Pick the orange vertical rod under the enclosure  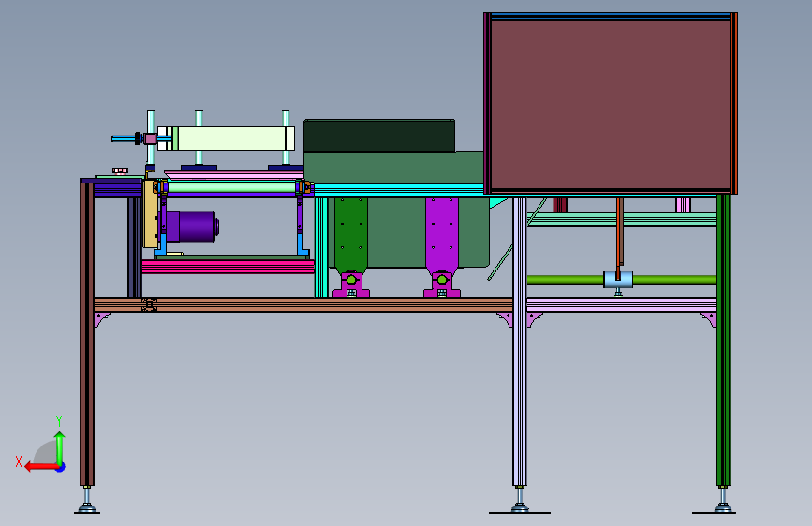pyautogui.click(x=619, y=239)
